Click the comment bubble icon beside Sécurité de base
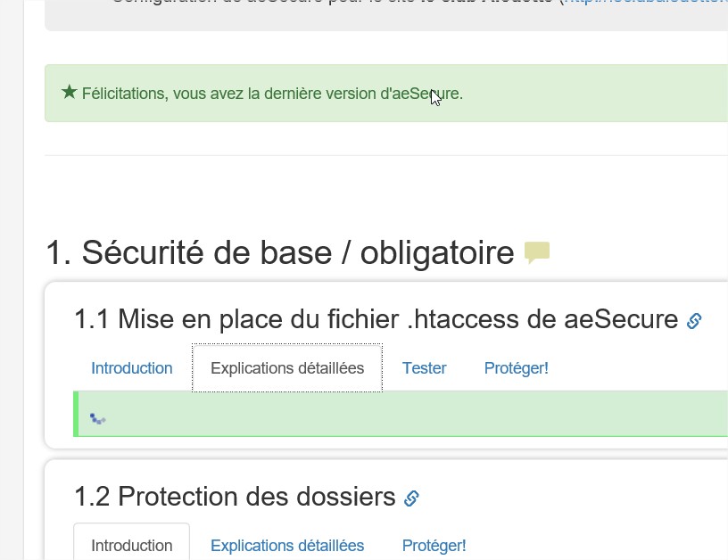 pos(537,252)
